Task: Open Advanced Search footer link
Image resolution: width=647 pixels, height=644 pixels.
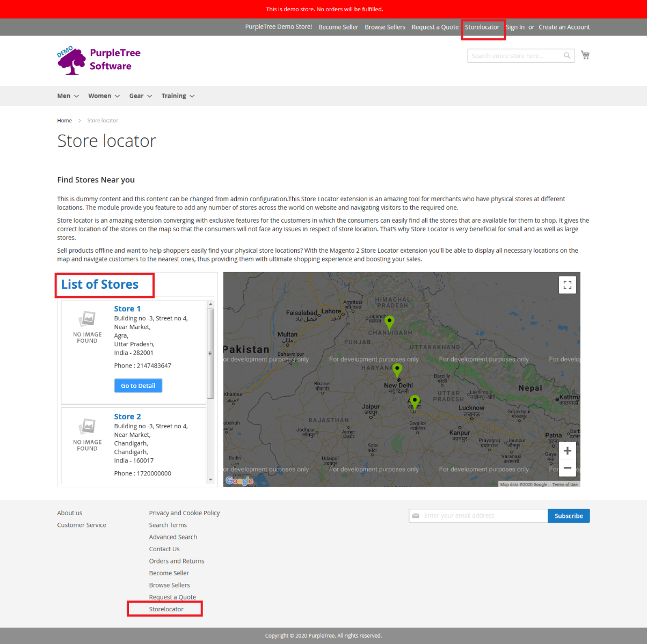Action: [x=173, y=537]
